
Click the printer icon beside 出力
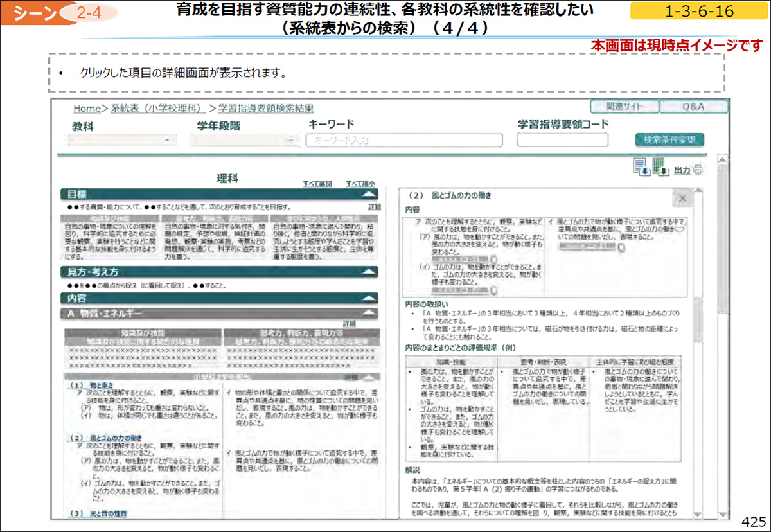[698, 171]
